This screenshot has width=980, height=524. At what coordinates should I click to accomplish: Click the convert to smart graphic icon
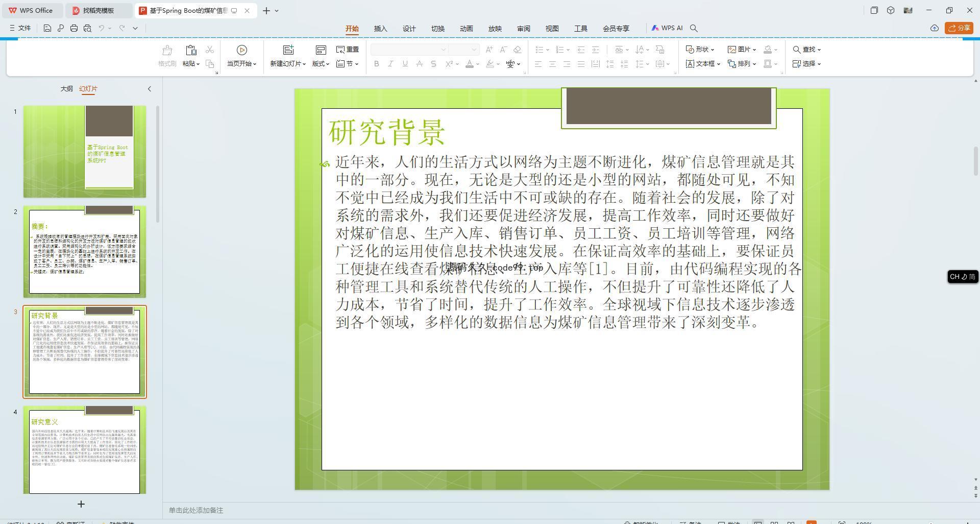point(660,50)
